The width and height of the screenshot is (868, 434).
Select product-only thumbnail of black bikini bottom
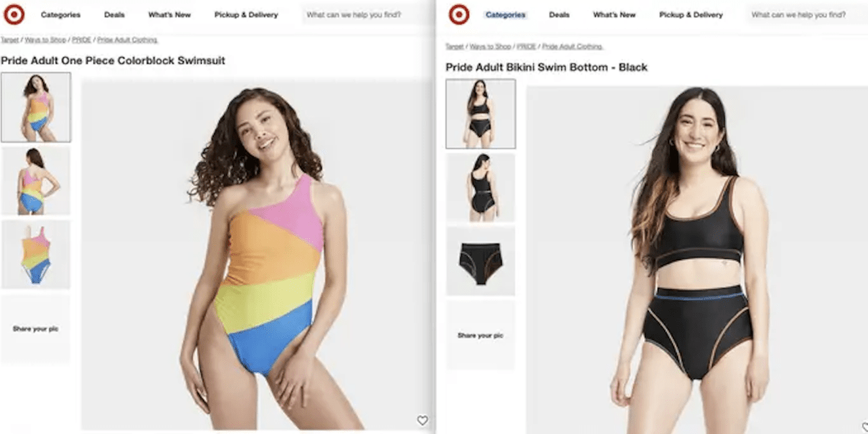(480, 260)
